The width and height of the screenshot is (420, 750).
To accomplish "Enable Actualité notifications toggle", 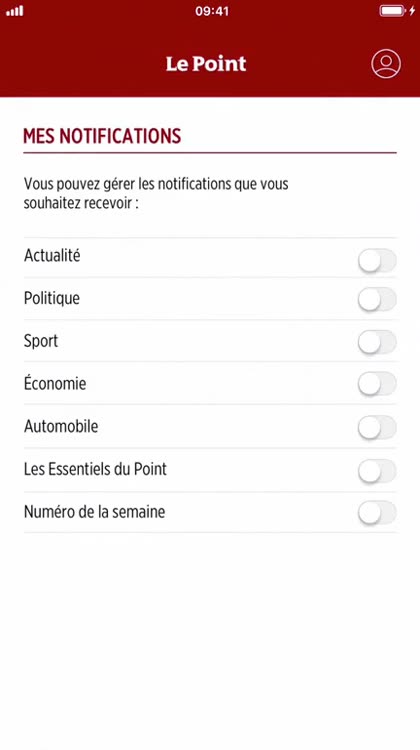I will point(377,261).
